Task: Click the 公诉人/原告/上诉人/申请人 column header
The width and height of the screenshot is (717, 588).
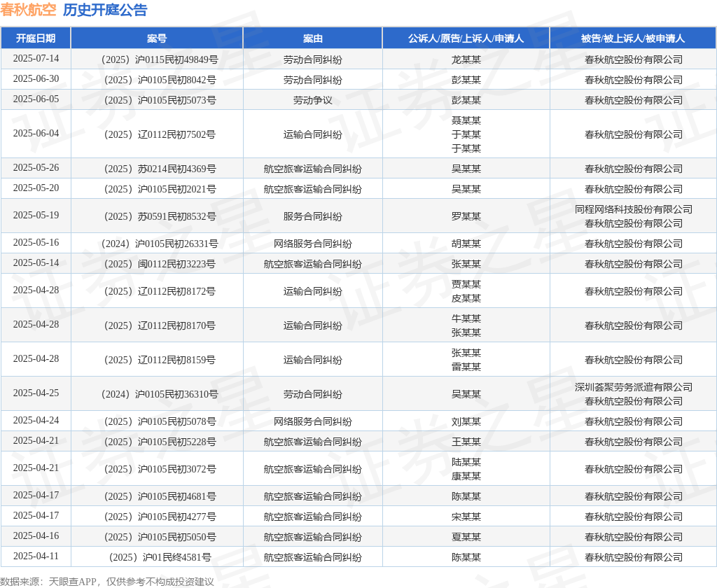Action: (x=466, y=38)
